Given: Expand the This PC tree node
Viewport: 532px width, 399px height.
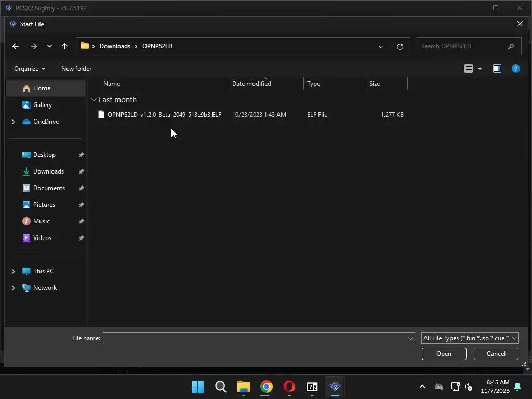Looking at the screenshot, I should tap(13, 271).
